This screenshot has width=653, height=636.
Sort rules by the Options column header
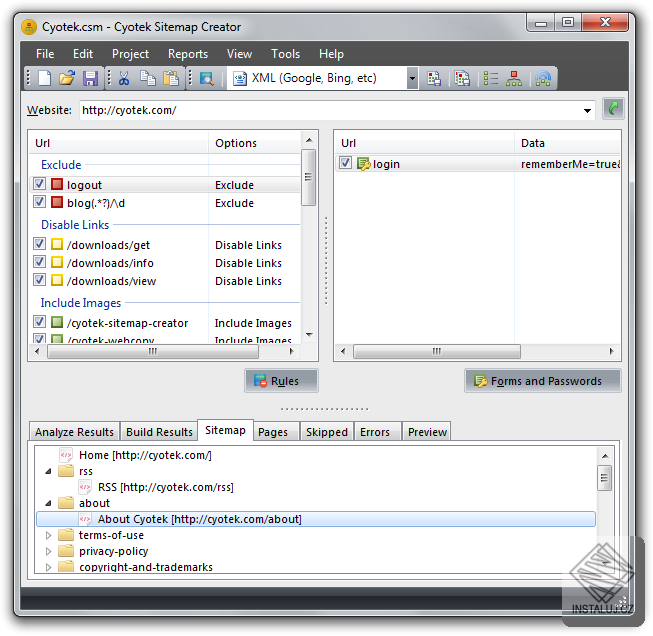tap(254, 143)
